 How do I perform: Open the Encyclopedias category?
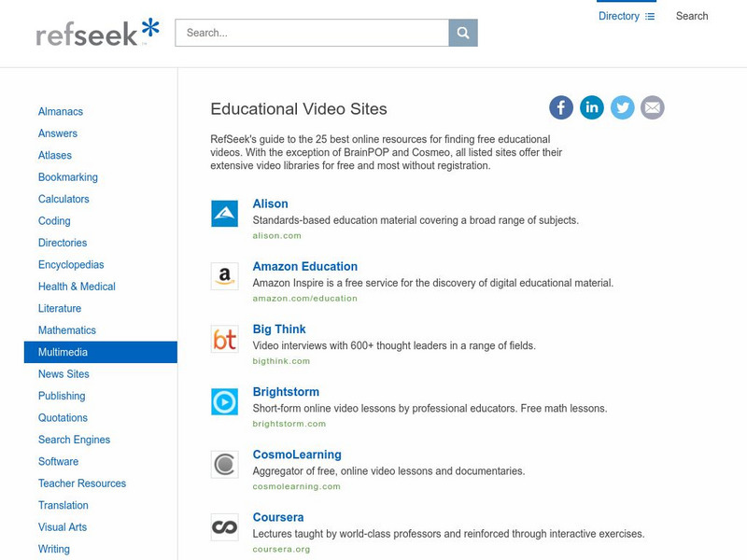click(71, 265)
